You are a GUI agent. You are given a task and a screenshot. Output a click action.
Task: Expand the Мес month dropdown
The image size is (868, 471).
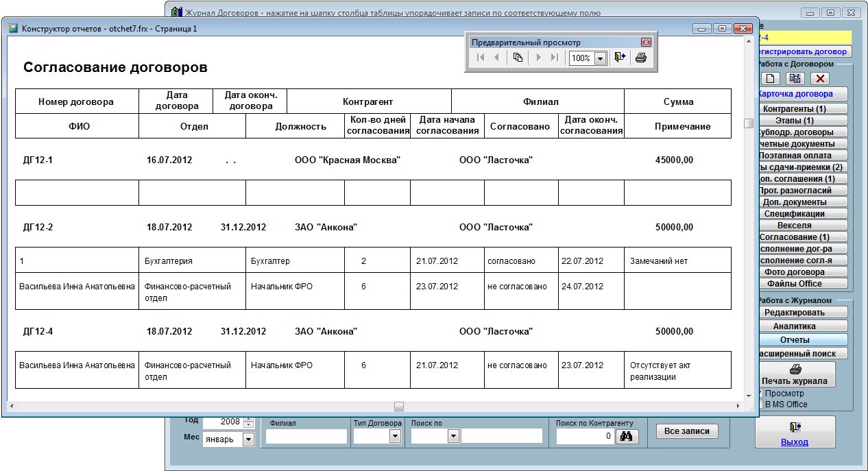tap(248, 439)
